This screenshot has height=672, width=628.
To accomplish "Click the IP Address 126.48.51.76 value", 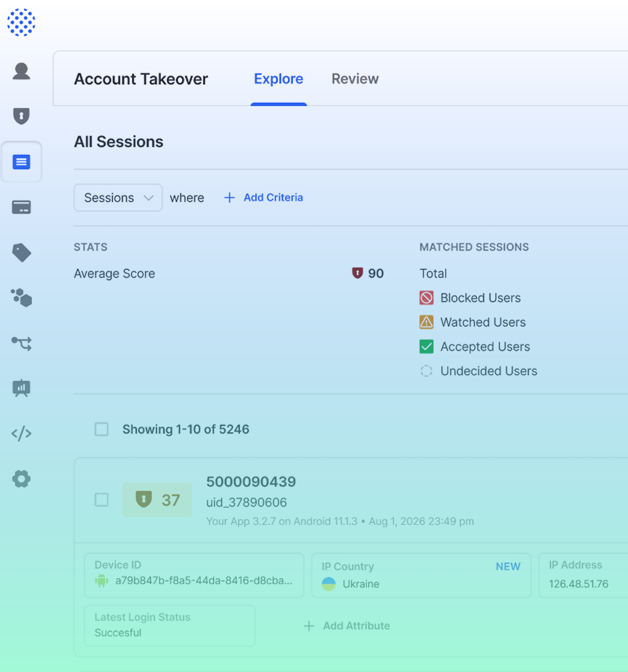I will [578, 584].
